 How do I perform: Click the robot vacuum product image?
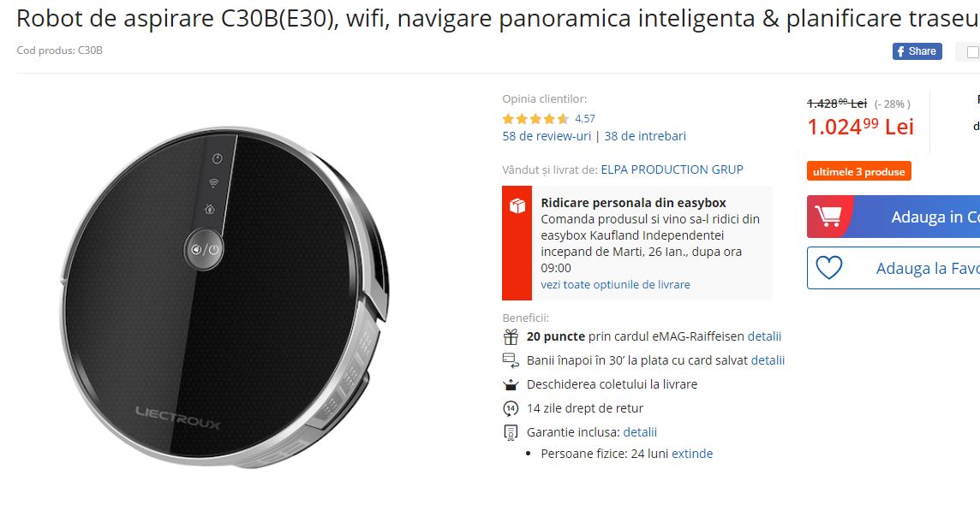tap(225, 297)
